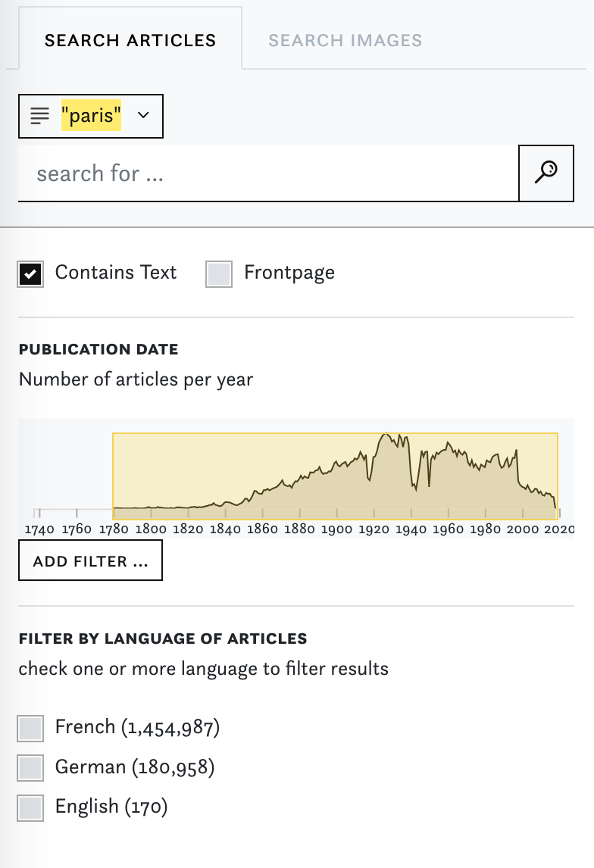Open the Add Filter menu
The width and height of the screenshot is (594, 868).
(90, 560)
